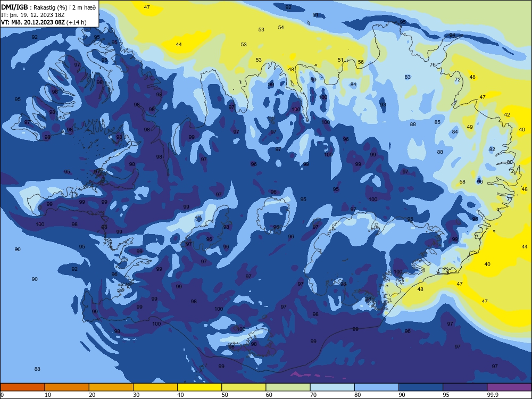
Task: Click the humidity value '85' on the map
Action: tap(437, 122)
